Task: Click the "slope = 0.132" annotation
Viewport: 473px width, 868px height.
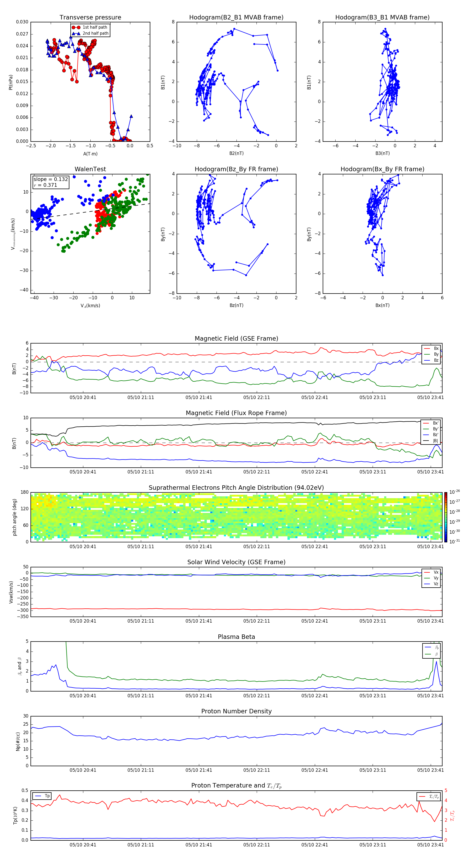Action: click(50, 179)
